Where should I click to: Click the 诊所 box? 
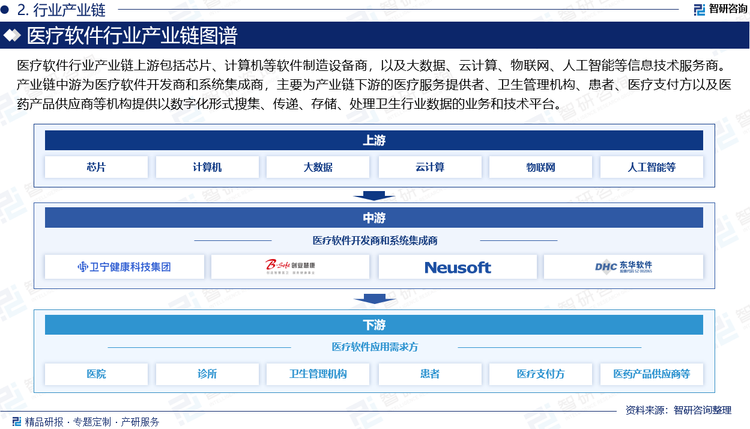coord(207,374)
